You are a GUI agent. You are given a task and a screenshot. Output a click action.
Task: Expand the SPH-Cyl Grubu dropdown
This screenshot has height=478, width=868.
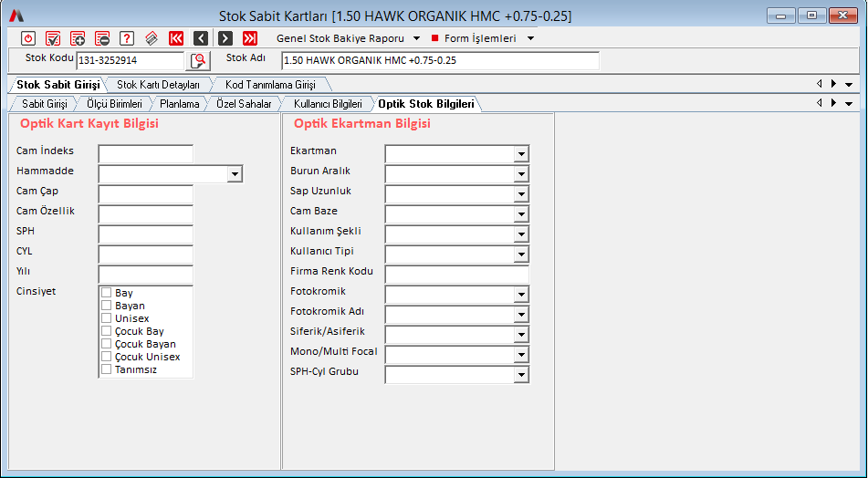(x=521, y=375)
